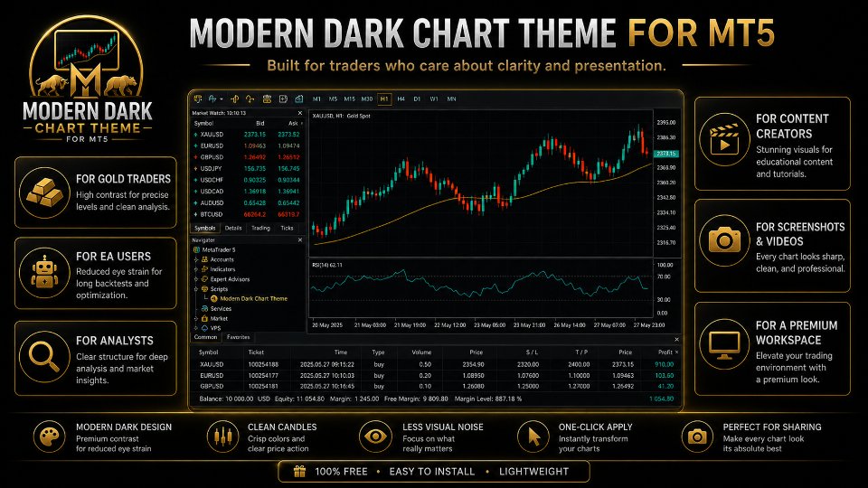Click the magnifying glass icon for Analysts
This screenshot has width=868, height=488.
tap(44, 356)
